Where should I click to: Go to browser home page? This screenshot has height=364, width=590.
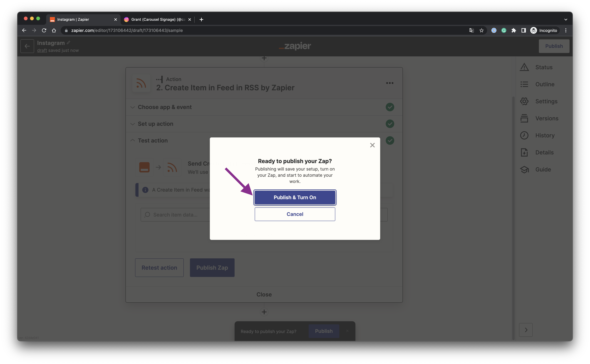coord(54,30)
